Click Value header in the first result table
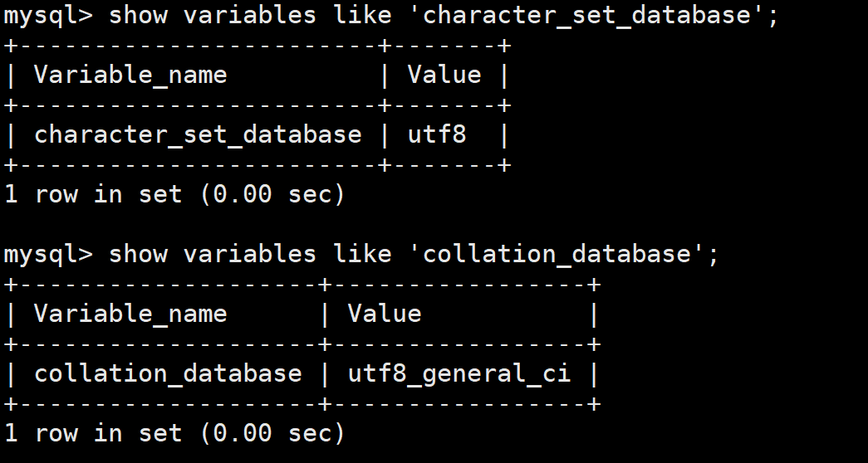The image size is (868, 463). point(444,76)
